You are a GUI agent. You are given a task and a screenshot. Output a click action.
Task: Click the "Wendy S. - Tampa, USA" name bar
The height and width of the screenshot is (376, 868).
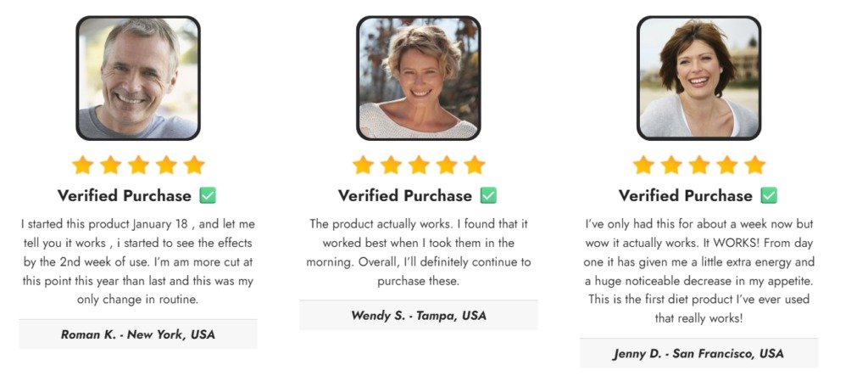tap(419, 316)
